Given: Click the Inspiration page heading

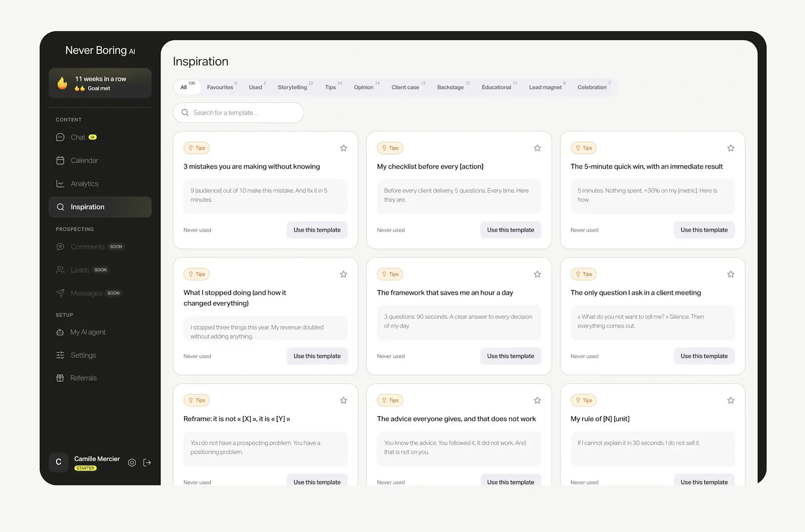Looking at the screenshot, I should (201, 61).
